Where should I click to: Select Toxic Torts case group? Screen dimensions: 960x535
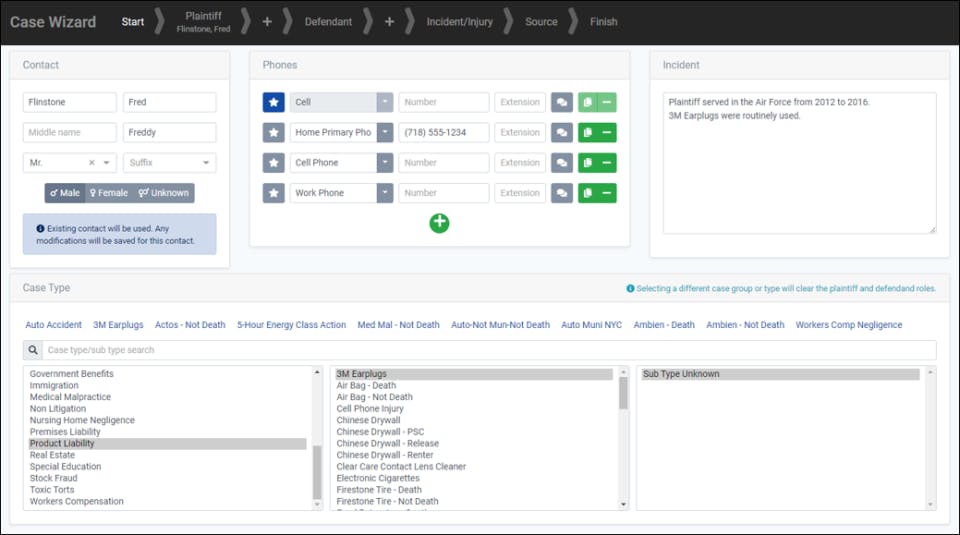coord(167,490)
